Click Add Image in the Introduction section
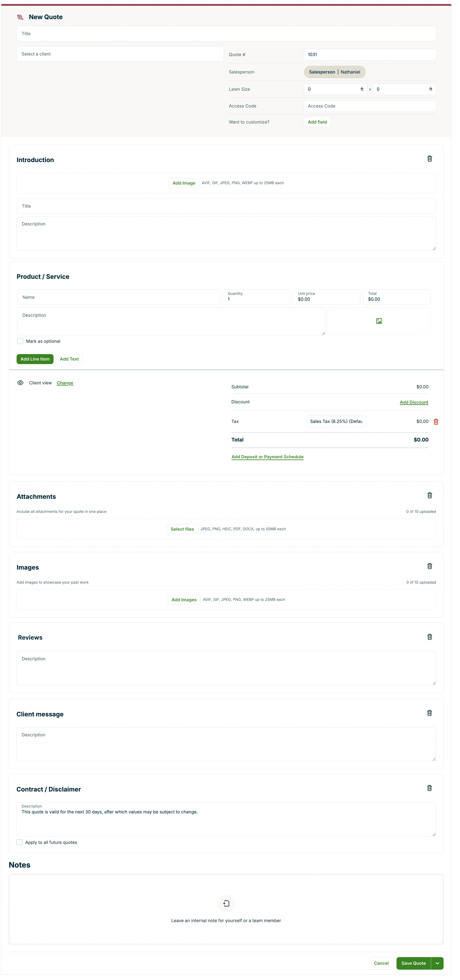The height and width of the screenshot is (980, 460). click(184, 183)
